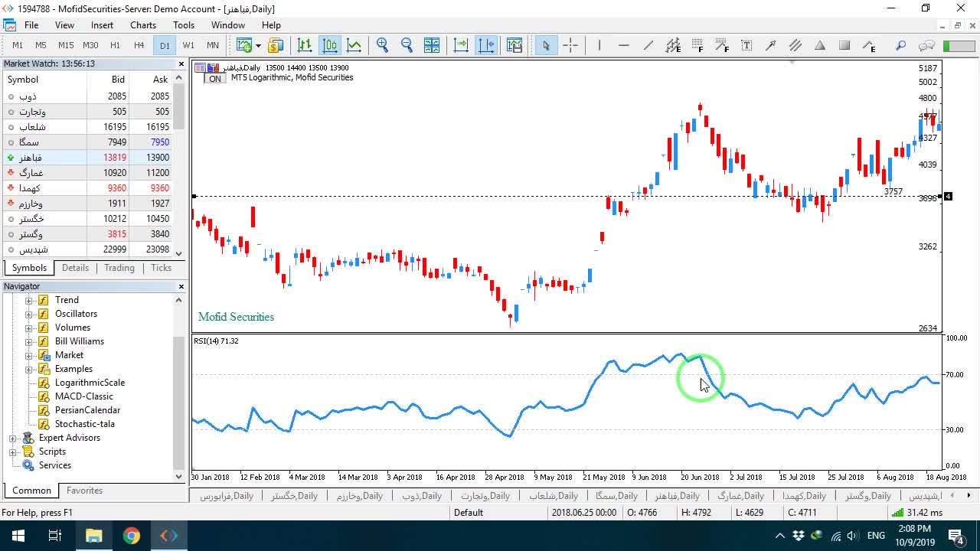
Task: Switch to H4 timeframe
Action: coord(139,46)
